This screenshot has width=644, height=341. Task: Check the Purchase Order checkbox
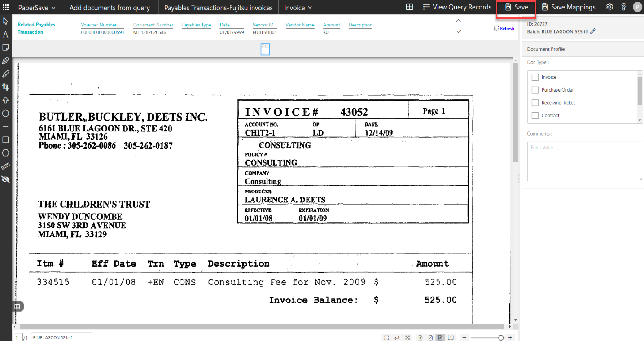(535, 90)
